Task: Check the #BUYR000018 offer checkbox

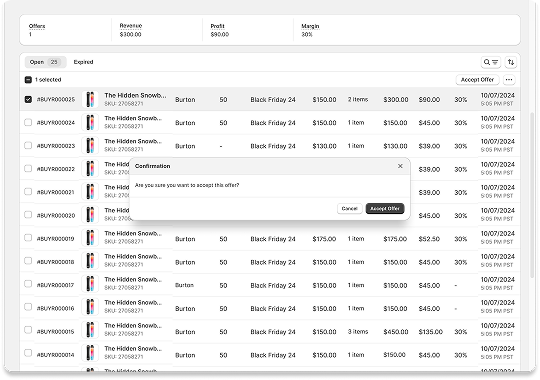Action: 28,261
